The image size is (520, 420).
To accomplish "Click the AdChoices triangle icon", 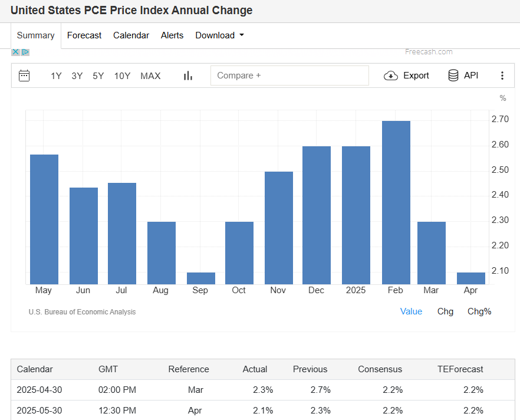I will coord(25,52).
